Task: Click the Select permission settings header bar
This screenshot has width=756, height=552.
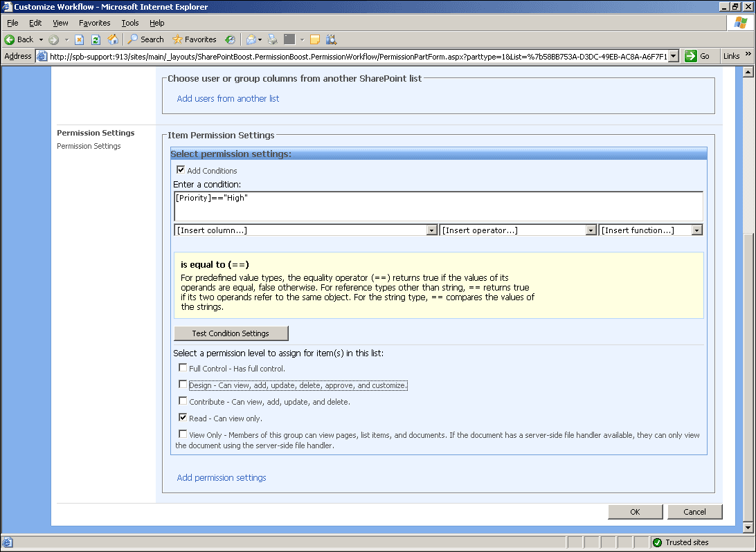Action: 439,154
